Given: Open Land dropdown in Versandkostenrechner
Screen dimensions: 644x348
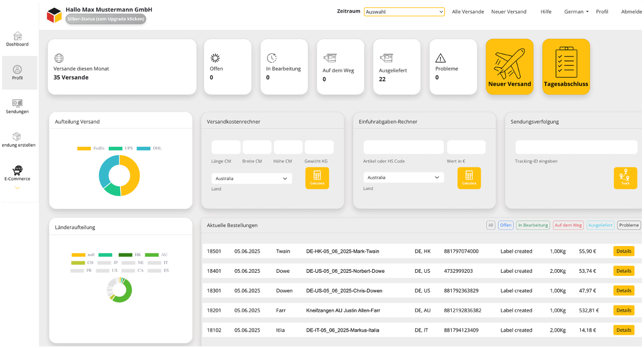Looking at the screenshot, I should coord(251,178).
